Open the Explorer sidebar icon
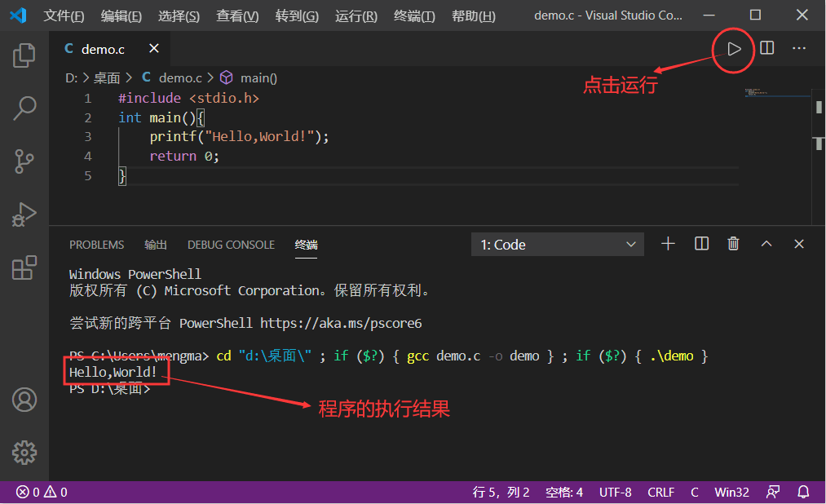 pos(24,55)
